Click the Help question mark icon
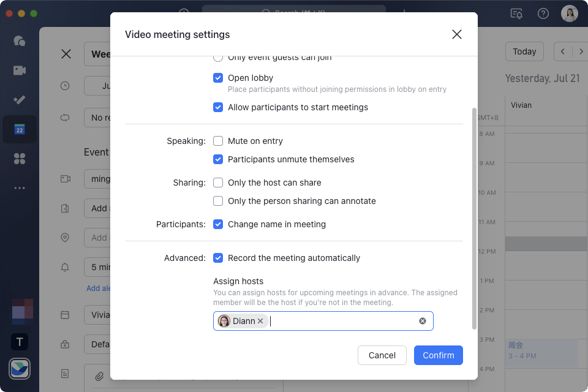Viewport: 588px width, 392px height. (543, 13)
